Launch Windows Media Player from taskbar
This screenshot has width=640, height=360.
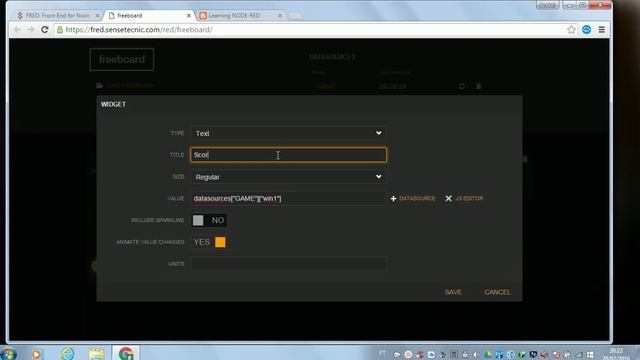click(36, 353)
